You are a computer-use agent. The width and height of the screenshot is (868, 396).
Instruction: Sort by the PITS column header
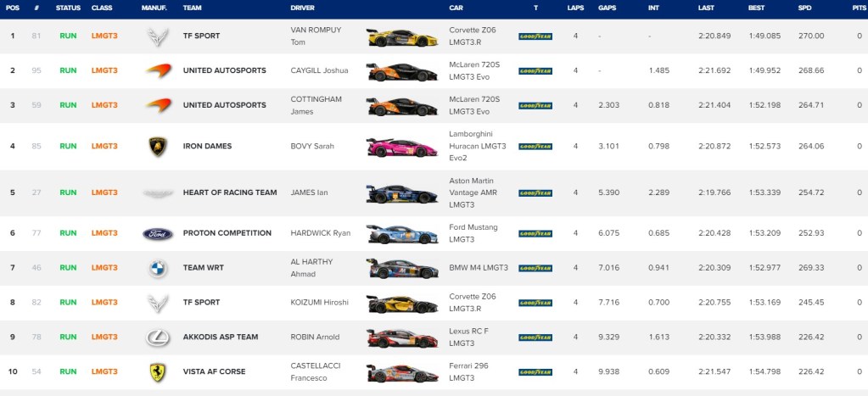click(860, 8)
